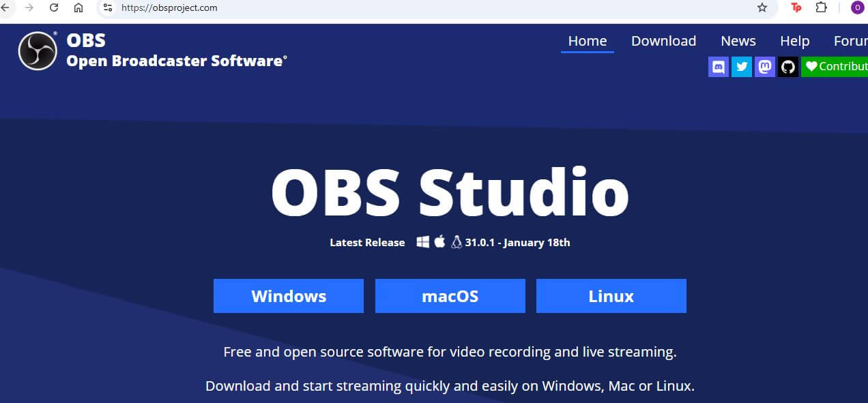Viewport: 868px width, 403px height.
Task: Go back with the browser back arrow
Action: 4,8
